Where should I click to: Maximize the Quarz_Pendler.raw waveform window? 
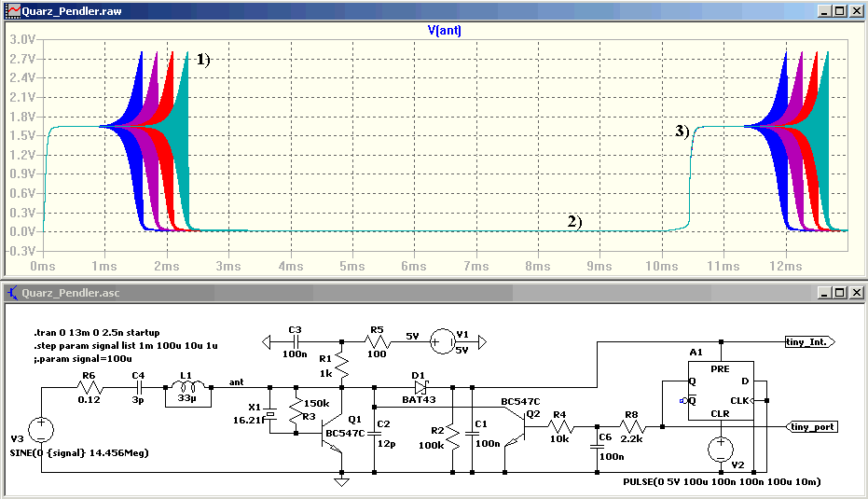click(x=840, y=10)
